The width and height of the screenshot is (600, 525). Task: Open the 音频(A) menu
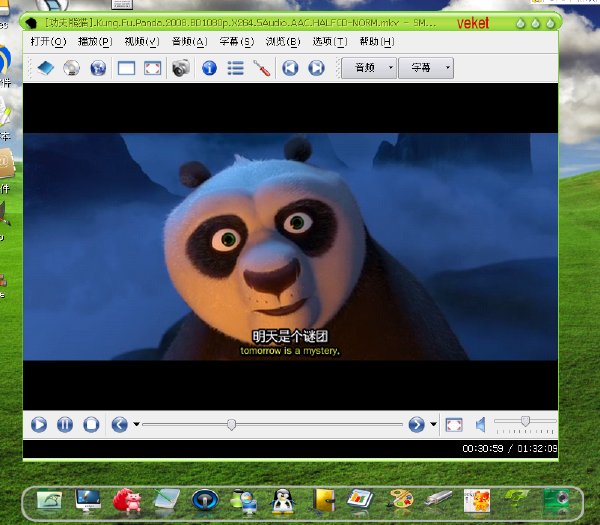[189, 41]
